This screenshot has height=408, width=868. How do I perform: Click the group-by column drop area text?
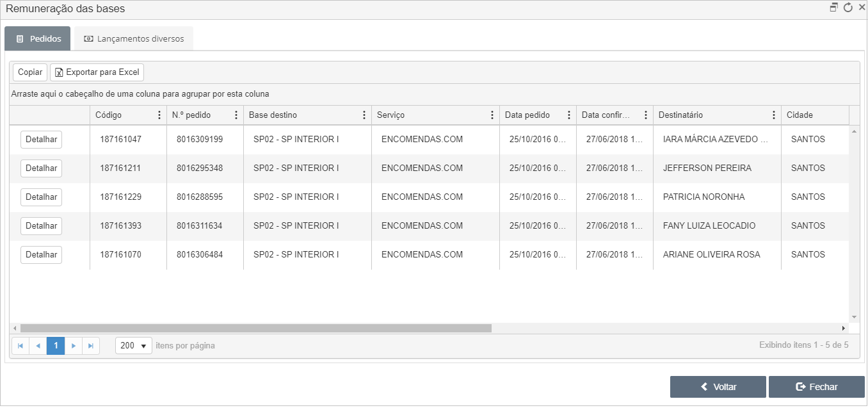(x=140, y=94)
